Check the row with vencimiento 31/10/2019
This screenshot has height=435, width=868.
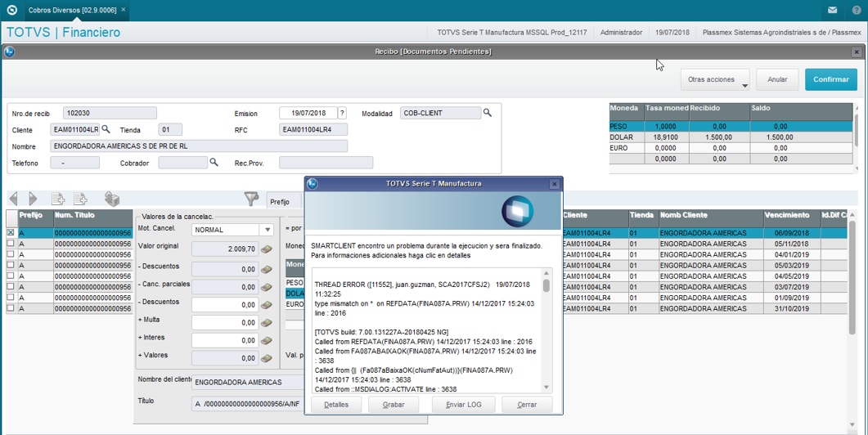[11, 308]
